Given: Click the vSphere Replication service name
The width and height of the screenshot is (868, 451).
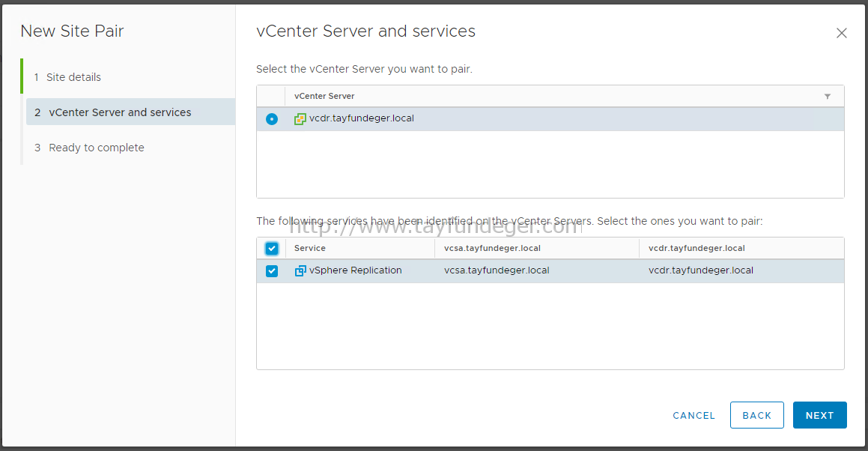Looking at the screenshot, I should pyautogui.click(x=356, y=270).
